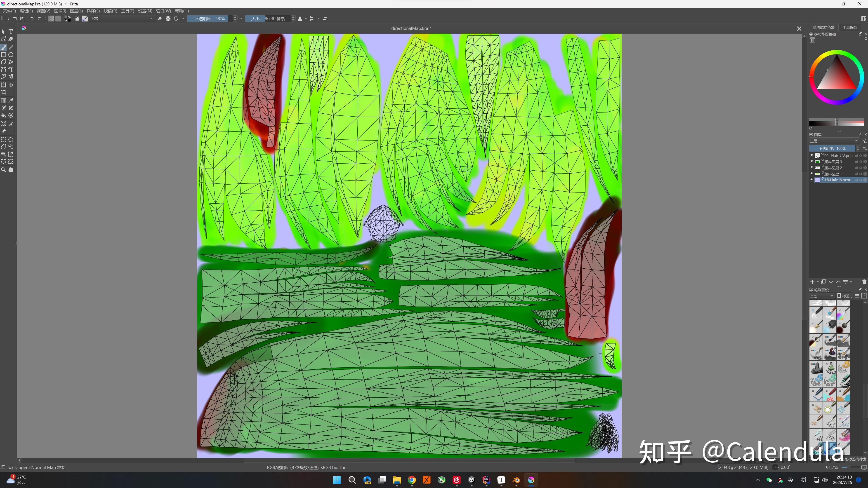Toggle eraser mode in the toolbar
This screenshot has height=488, width=868.
(160, 19)
